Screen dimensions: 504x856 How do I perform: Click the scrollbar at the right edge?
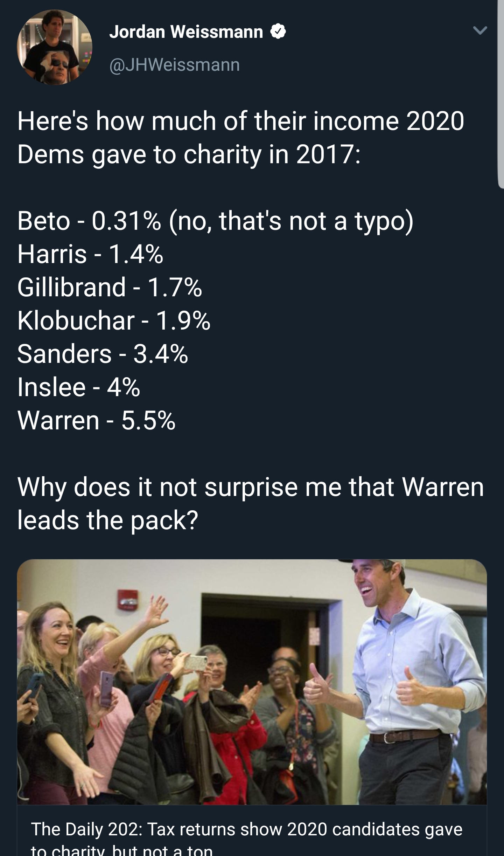coord(500,95)
